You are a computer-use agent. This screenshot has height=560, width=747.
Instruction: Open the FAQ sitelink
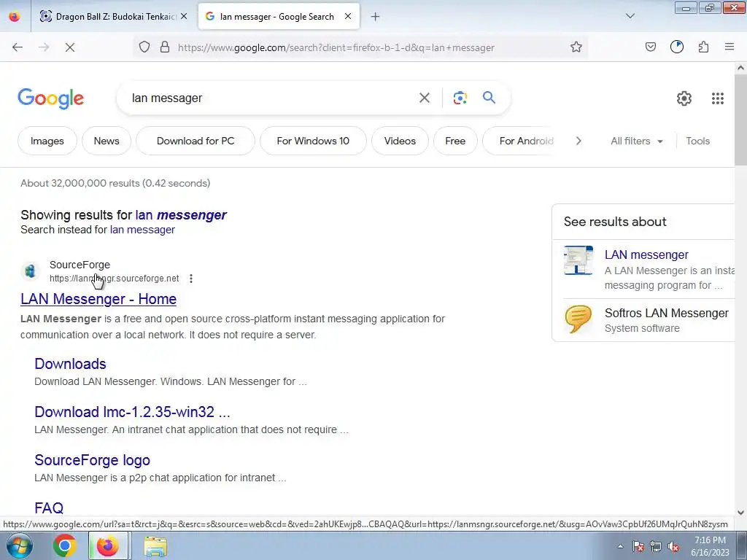[x=49, y=508]
